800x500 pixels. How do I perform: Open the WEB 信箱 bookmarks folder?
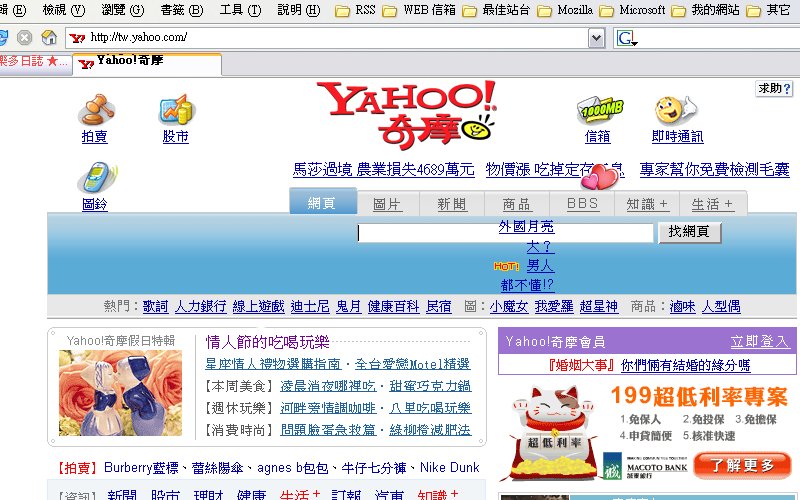coord(418,10)
